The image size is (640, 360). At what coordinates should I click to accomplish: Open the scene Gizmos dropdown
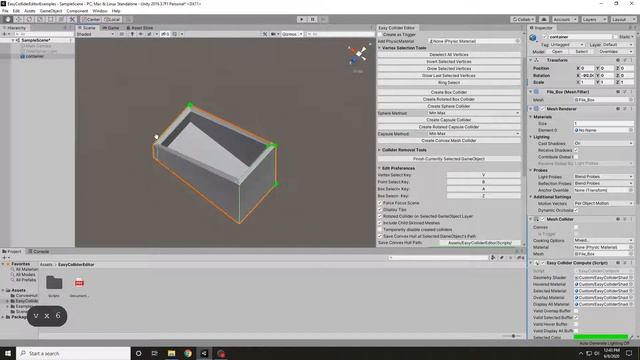[292, 34]
